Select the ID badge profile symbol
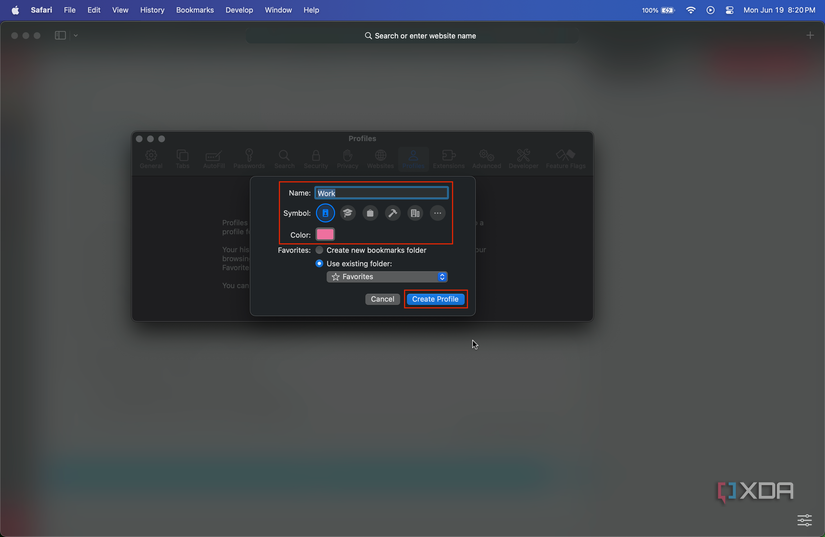 (325, 213)
